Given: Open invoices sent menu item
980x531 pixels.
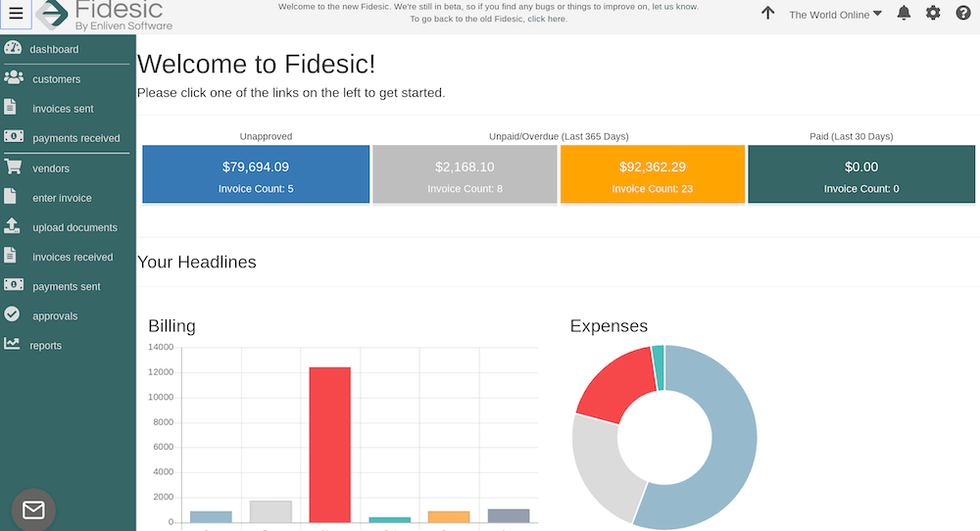Looking at the screenshot, I should point(63,109).
